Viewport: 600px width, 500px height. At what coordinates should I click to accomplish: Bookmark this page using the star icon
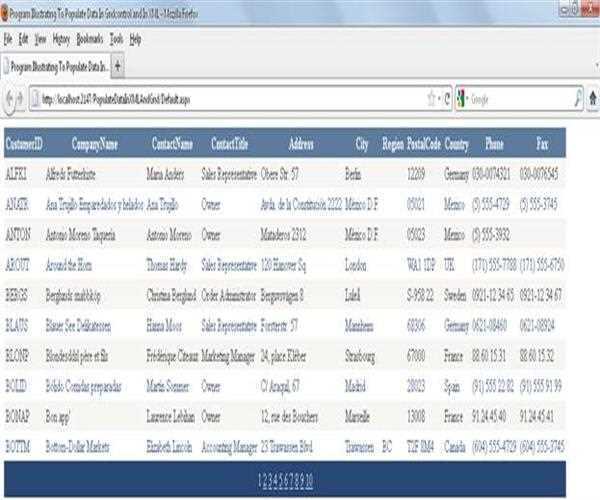point(431,99)
